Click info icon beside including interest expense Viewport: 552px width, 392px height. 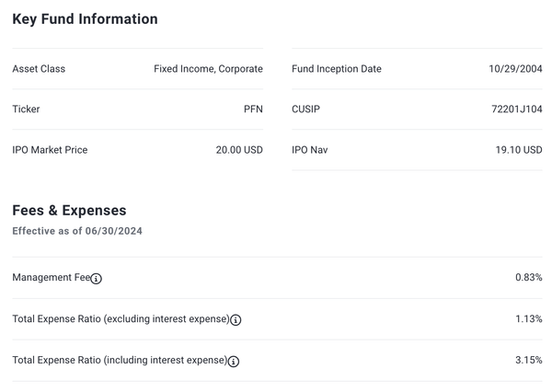click(234, 362)
